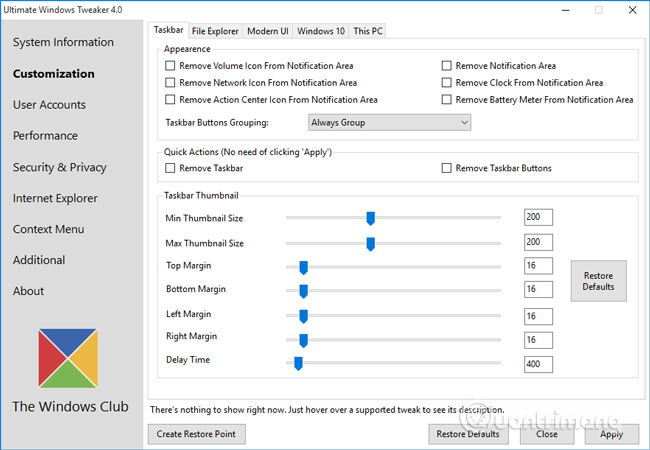Viewport: 650px width, 450px height.
Task: Check Remove Clock From Notification Area
Action: click(448, 83)
